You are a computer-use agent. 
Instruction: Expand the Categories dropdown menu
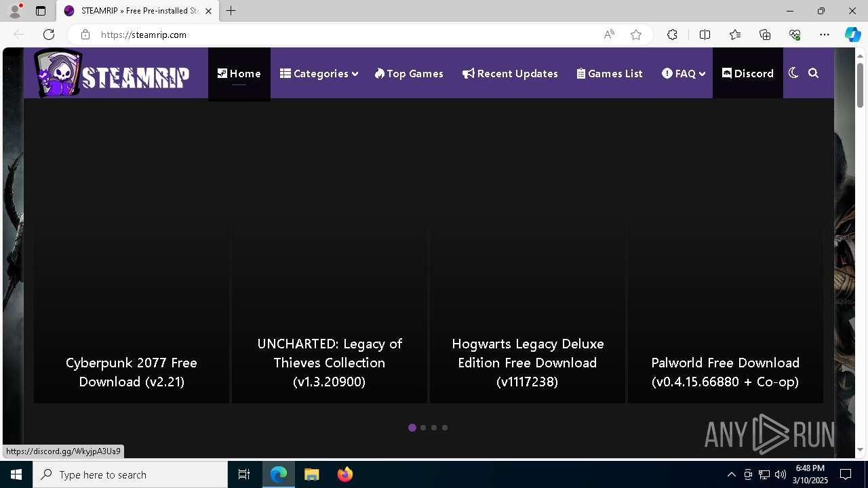click(x=319, y=73)
